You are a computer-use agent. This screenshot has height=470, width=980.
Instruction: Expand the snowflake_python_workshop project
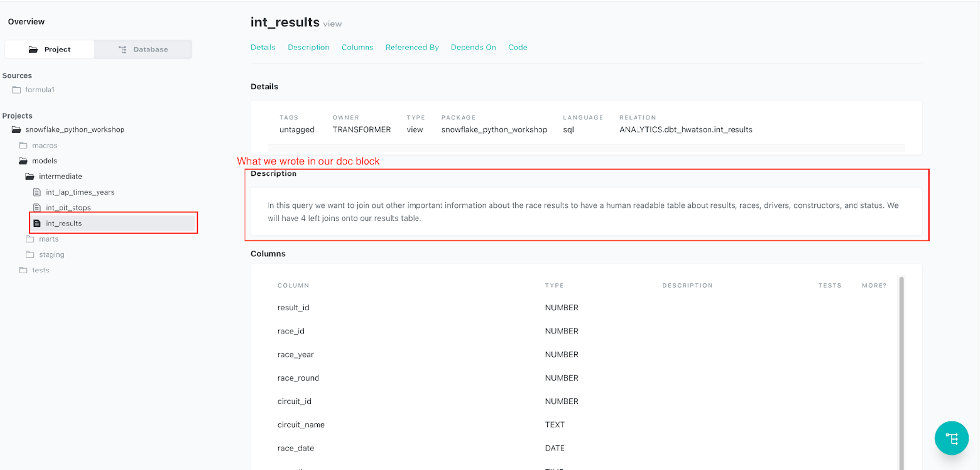(74, 129)
